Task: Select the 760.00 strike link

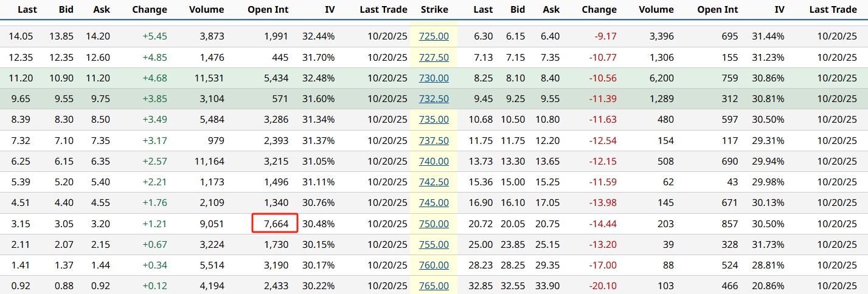Action: [434, 265]
